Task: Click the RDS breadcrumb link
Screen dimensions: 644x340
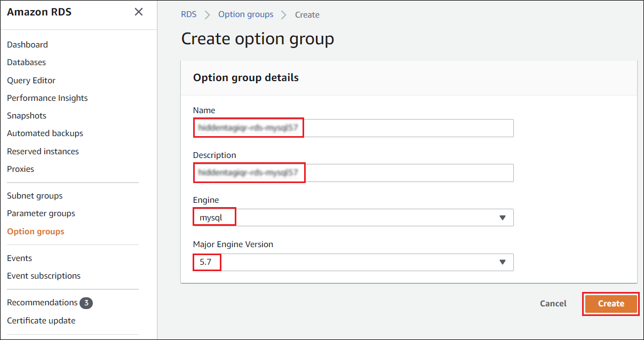Action: [189, 14]
